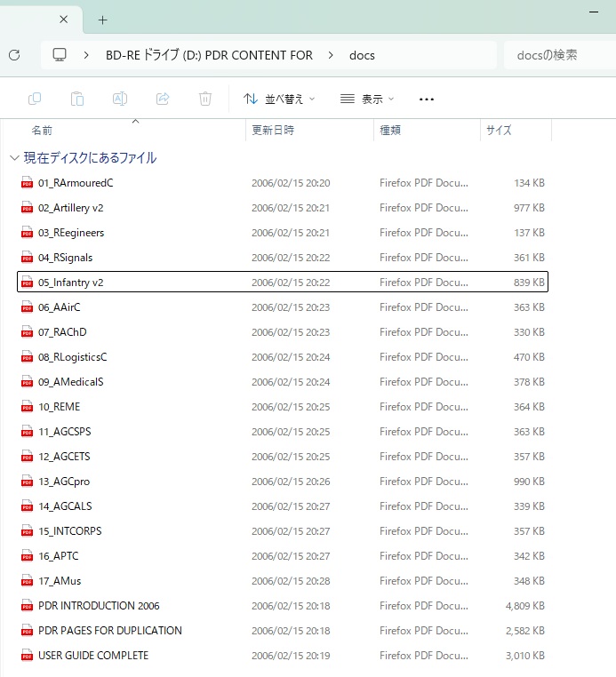The width and height of the screenshot is (616, 677).
Task: Click the Paste clipboard icon
Action: [x=78, y=99]
